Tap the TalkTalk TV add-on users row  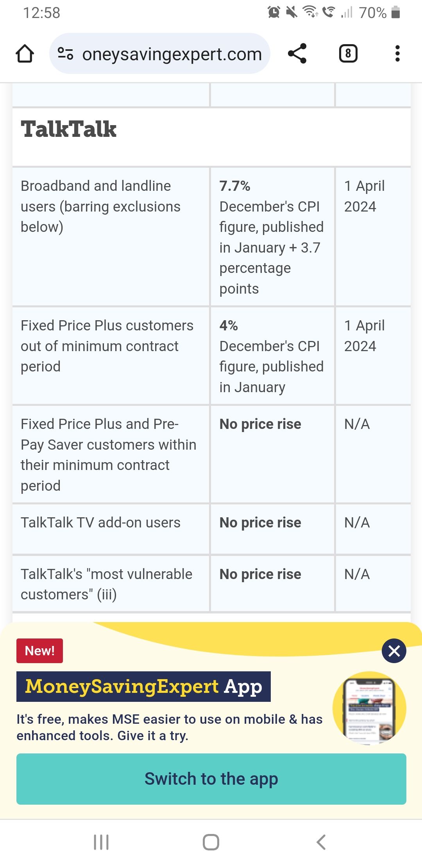(x=101, y=523)
